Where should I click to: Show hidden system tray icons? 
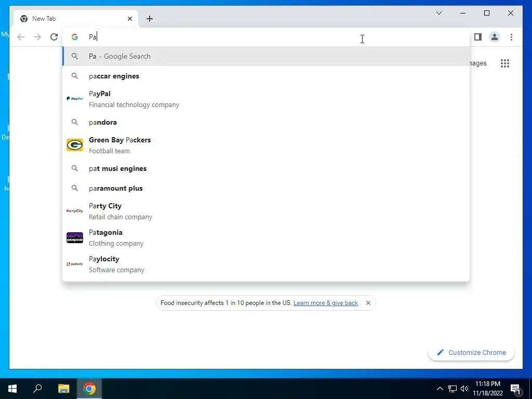440,389
